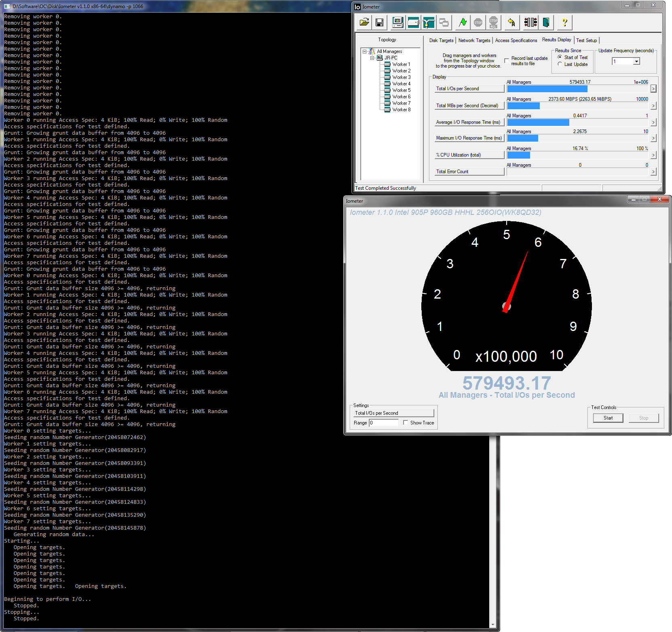Click Average I/O Response Time (ms) button

469,122
